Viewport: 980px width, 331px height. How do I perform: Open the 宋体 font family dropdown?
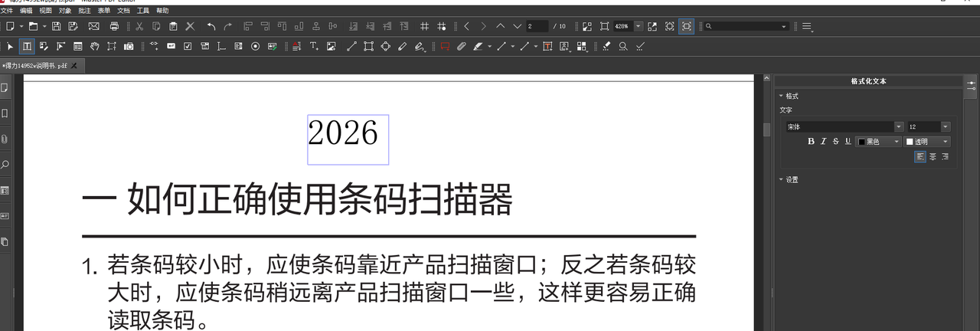pos(899,126)
